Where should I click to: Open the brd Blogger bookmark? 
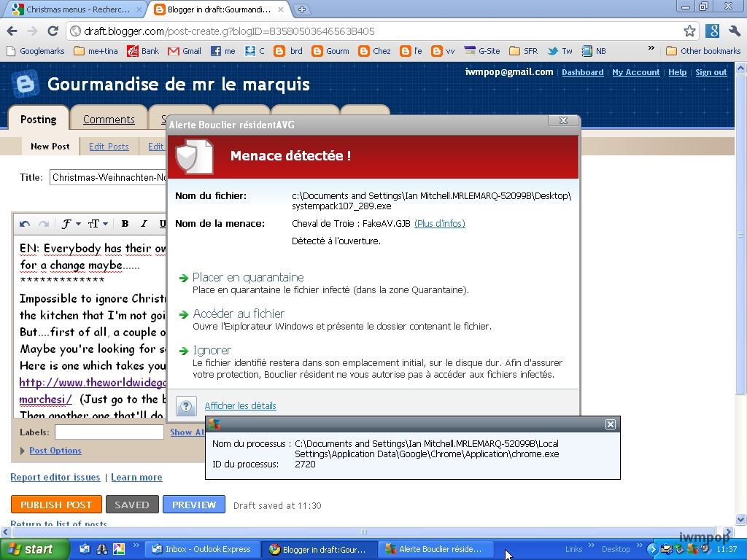tap(288, 51)
